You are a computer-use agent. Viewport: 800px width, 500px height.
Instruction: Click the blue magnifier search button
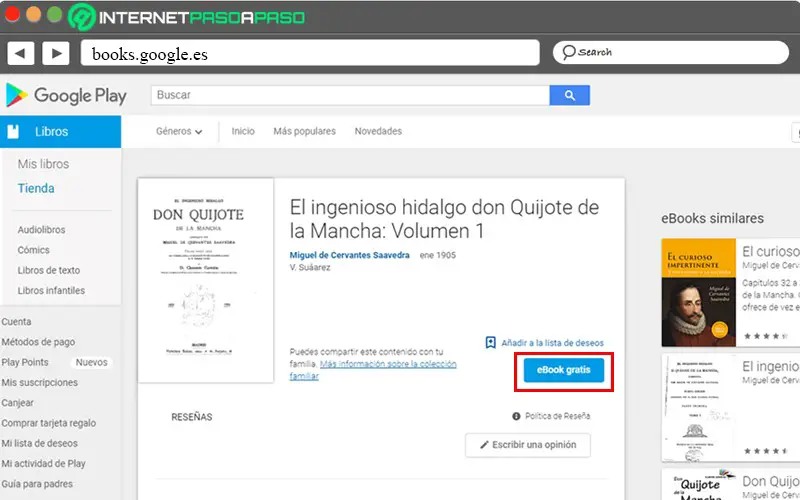(x=569, y=95)
